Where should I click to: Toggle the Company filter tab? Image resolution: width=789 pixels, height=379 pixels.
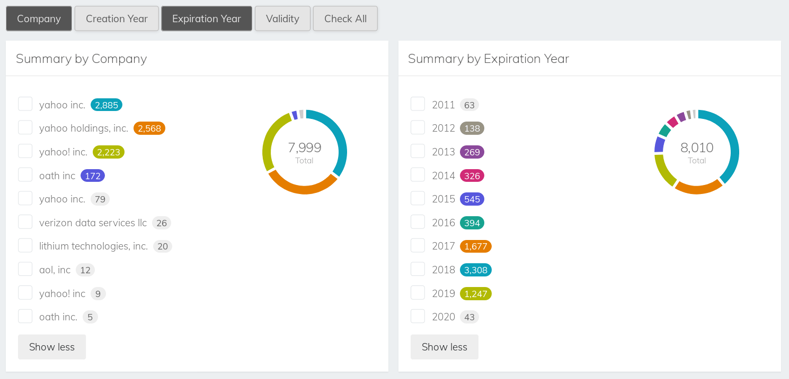click(39, 19)
